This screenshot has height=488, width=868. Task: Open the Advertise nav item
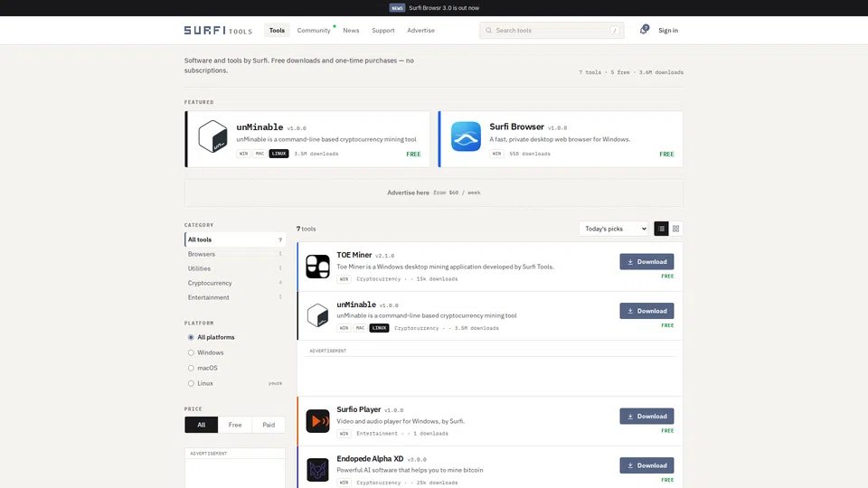point(420,31)
